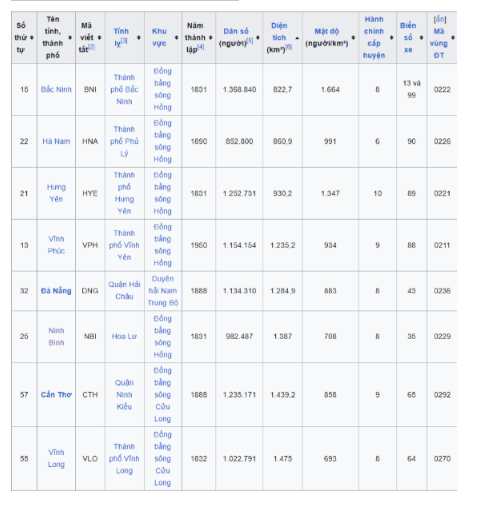Click sort arrows for Năm thành lập
This screenshot has width=496, height=506.
tap(210, 38)
